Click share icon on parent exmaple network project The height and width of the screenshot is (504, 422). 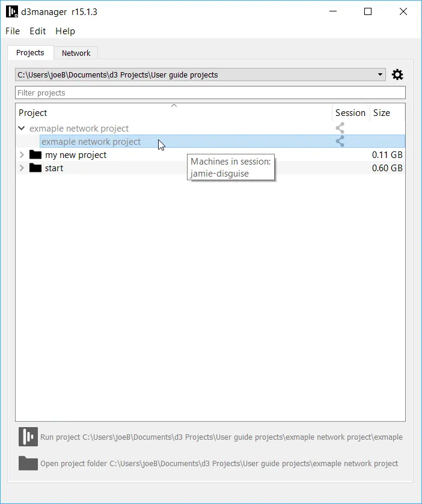click(340, 128)
